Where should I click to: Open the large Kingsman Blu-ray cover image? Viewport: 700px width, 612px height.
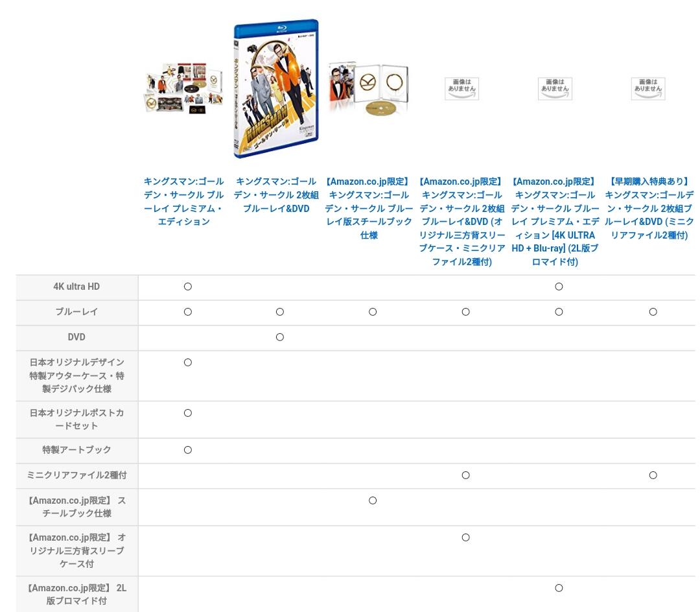click(276, 88)
